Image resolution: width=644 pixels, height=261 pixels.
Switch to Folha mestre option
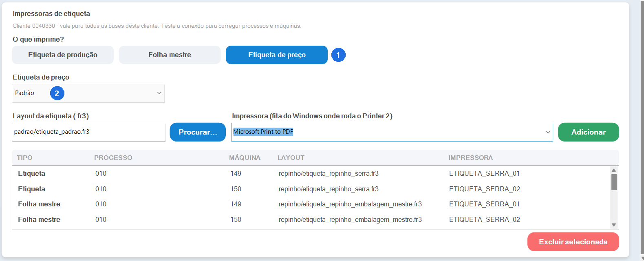(x=170, y=55)
